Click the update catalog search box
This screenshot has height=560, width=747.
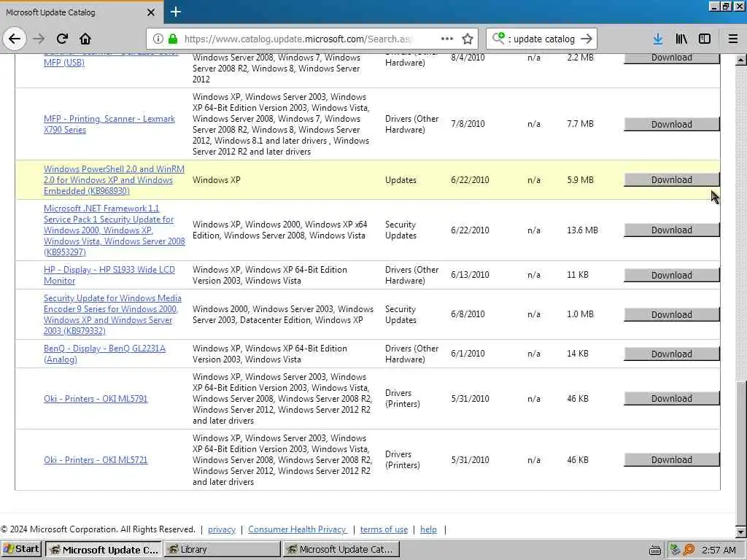(543, 39)
